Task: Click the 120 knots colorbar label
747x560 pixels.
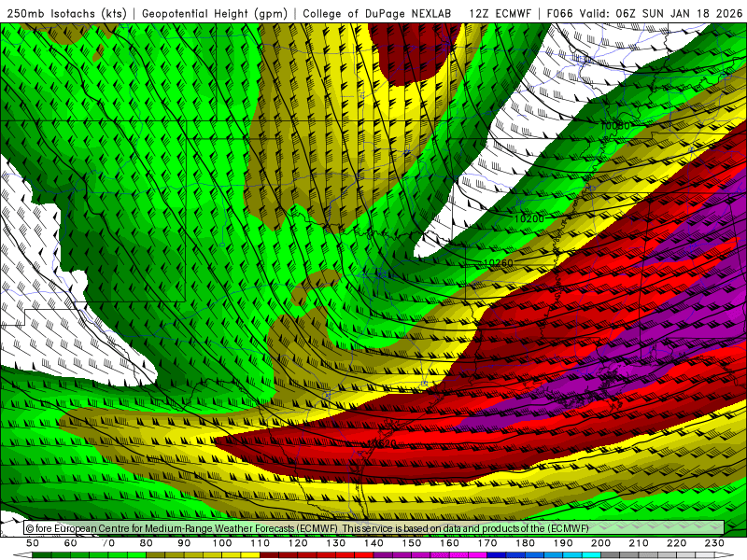Action: pos(298,543)
